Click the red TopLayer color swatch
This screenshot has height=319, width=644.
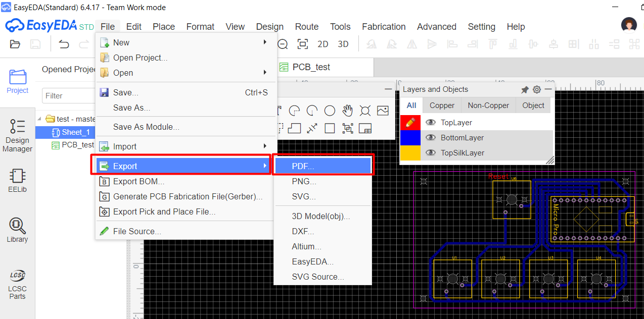(410, 123)
